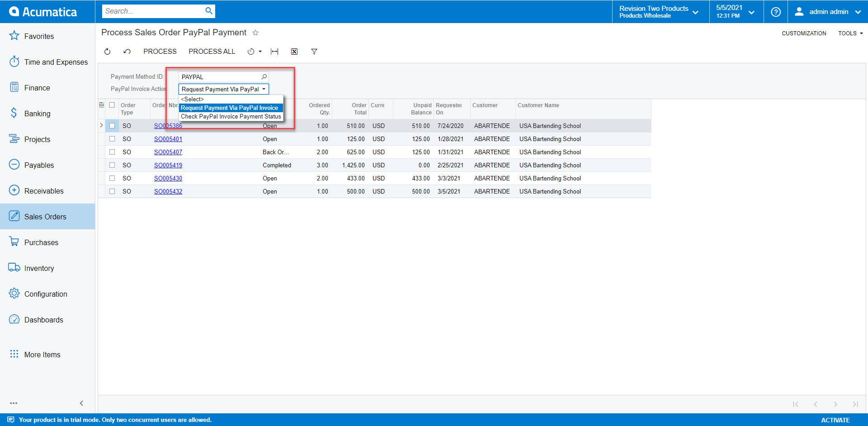This screenshot has height=426, width=868.
Task: Open order link SO005430
Action: click(x=168, y=178)
